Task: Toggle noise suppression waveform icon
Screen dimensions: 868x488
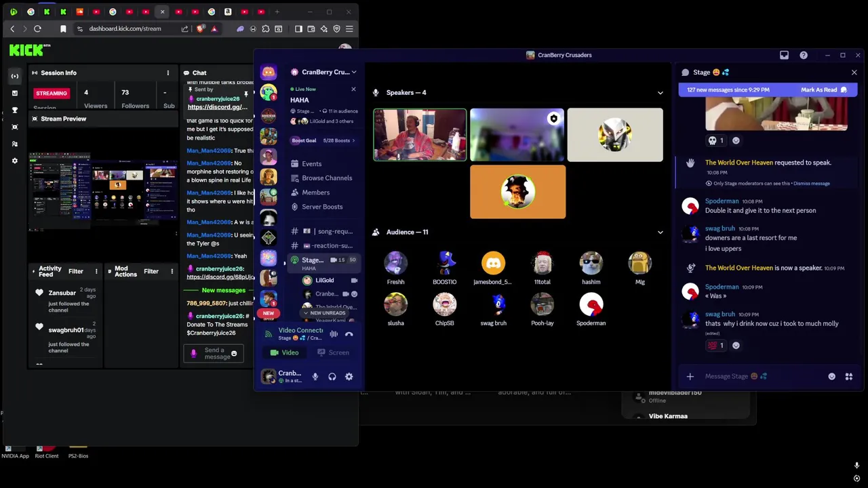Action: (334, 333)
